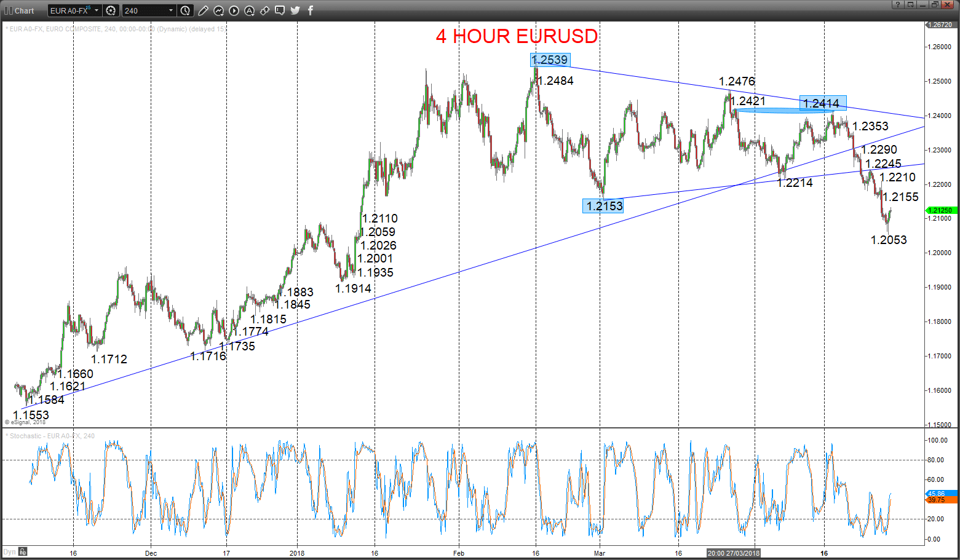Viewport: 960px width, 560px height.
Task: Click the 1.2053 low price annotation
Action: [x=889, y=240]
